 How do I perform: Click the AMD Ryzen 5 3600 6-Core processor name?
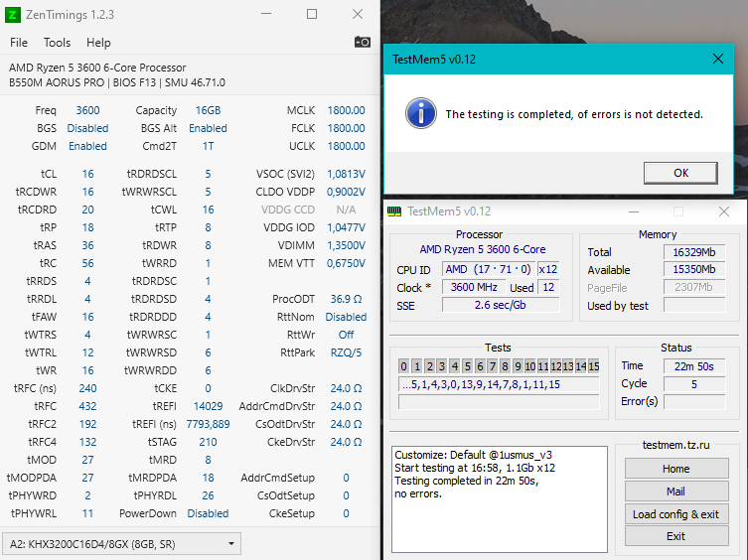[483, 249]
